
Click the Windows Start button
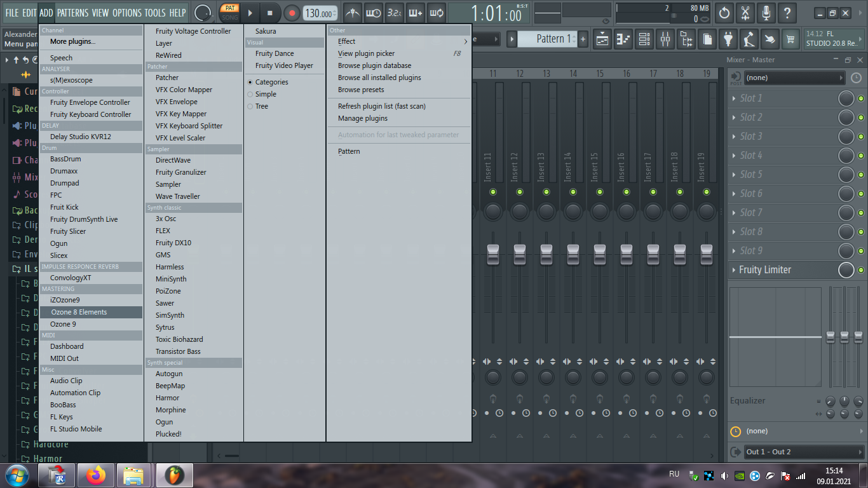16,475
